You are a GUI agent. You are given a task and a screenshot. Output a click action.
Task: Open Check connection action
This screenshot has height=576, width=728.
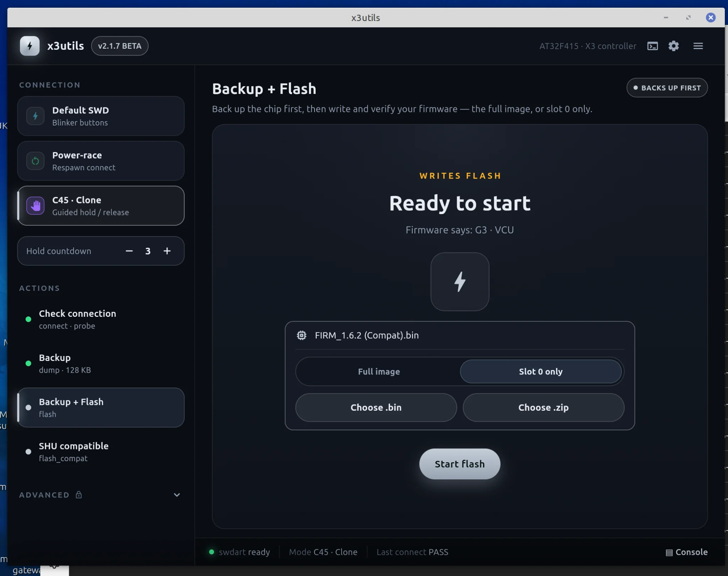click(101, 319)
